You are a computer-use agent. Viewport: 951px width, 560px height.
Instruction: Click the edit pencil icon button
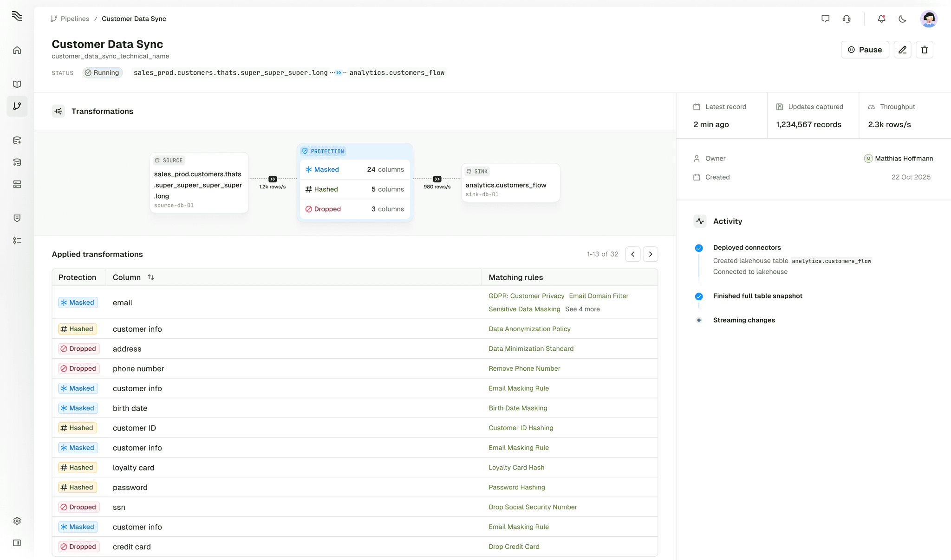[902, 50]
